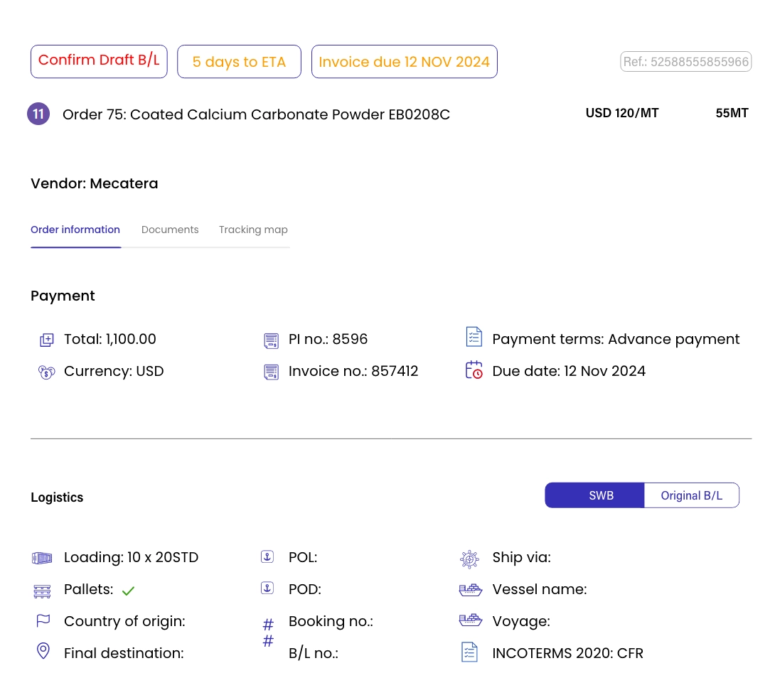Viewport: 775px width, 700px height.
Task: Toggle the Pallets green checkmark
Action: tap(128, 591)
